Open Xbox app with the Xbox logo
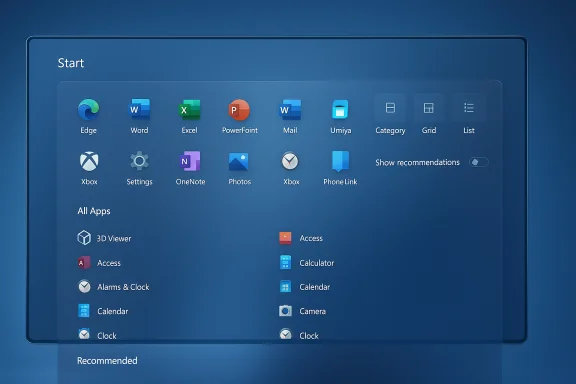Image resolution: width=576 pixels, height=384 pixels. (89, 168)
